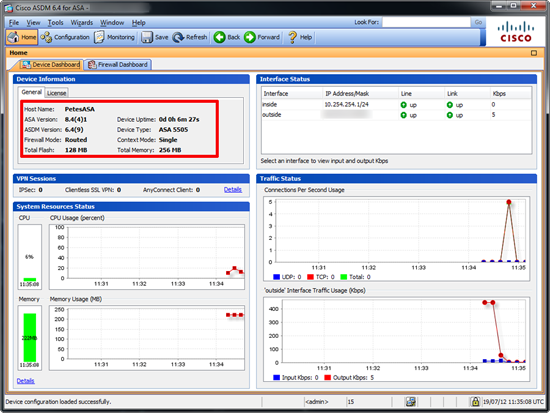Open the Monitoring view
550x413 pixels.
point(114,37)
